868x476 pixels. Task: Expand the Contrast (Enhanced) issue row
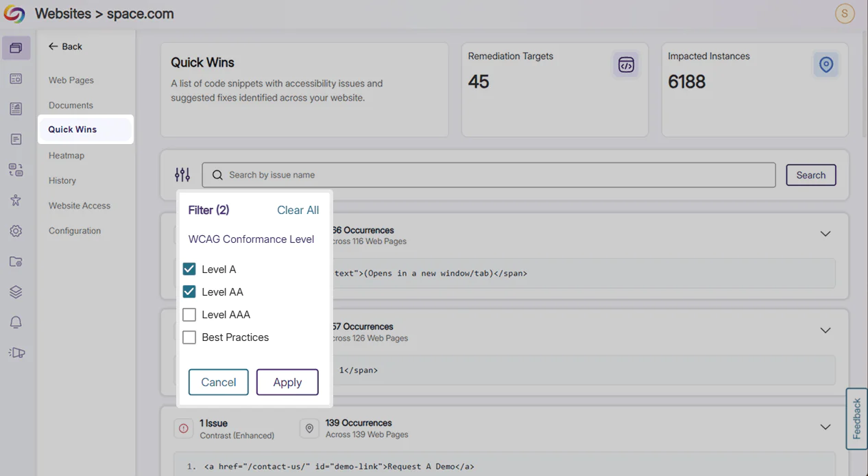(825, 427)
